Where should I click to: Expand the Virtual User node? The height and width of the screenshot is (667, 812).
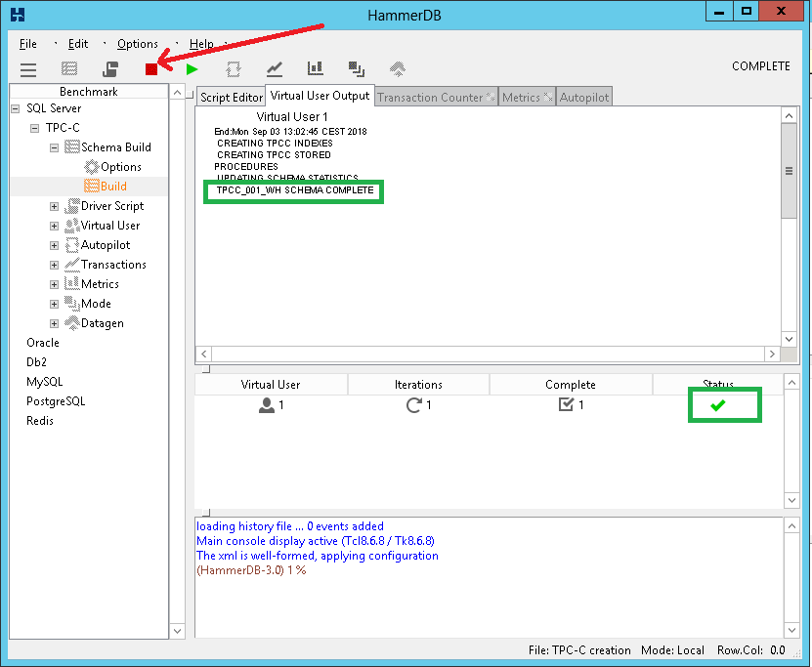pyautogui.click(x=55, y=227)
